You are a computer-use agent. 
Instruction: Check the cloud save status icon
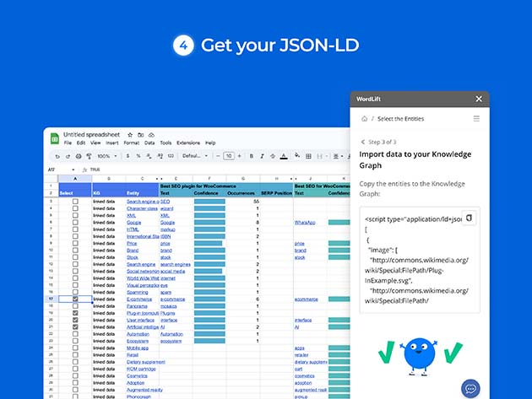[x=151, y=135]
